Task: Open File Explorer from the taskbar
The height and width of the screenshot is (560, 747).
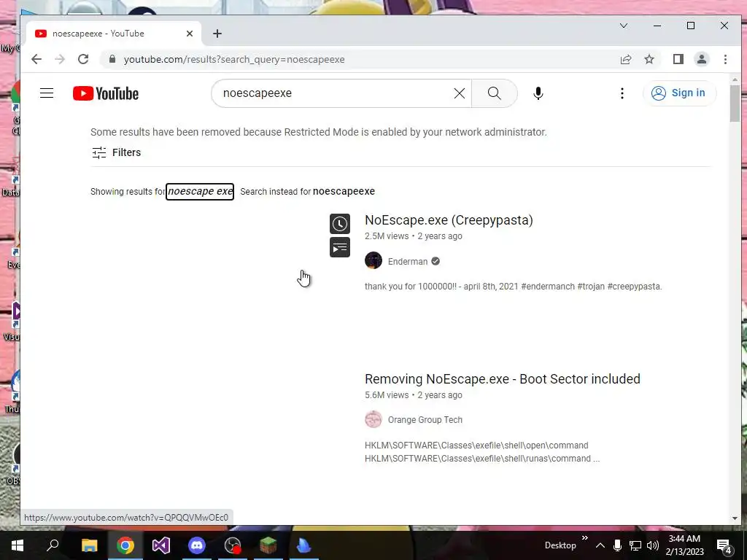Action: coord(89,545)
